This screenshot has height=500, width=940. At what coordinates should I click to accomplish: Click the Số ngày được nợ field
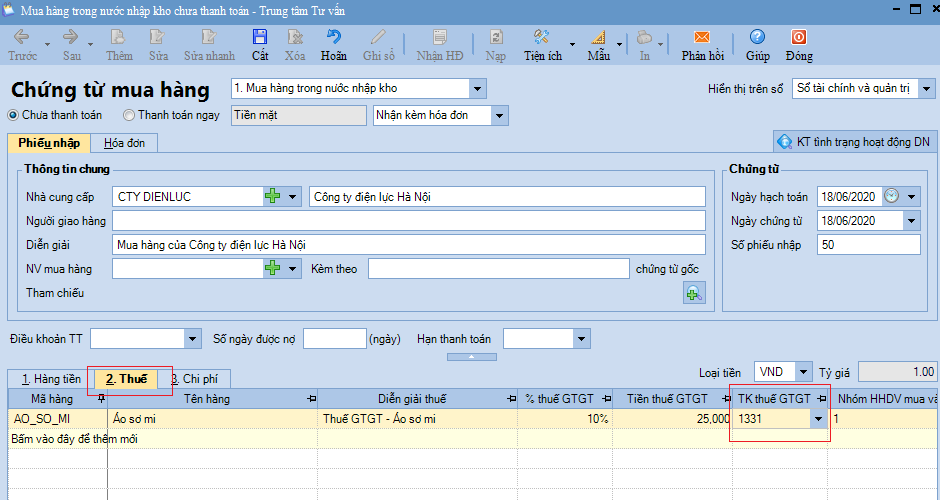(335, 339)
